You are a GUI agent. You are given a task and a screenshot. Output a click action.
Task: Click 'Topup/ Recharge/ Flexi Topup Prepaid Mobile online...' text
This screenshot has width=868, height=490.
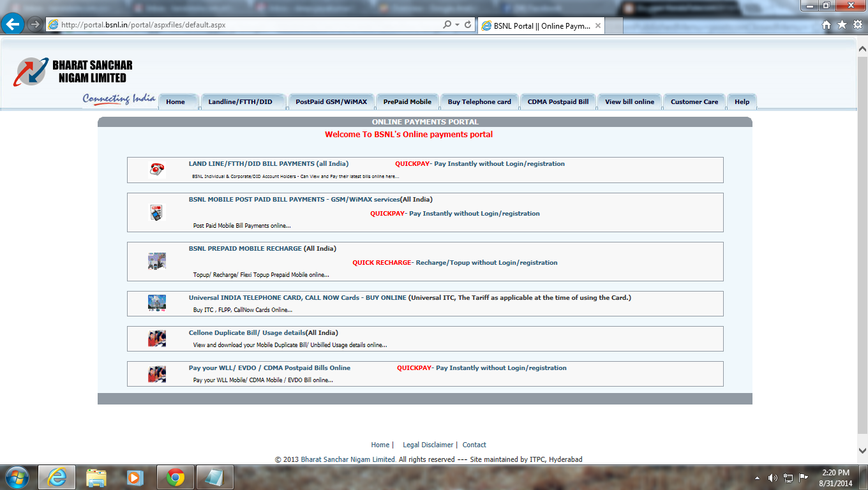261,275
